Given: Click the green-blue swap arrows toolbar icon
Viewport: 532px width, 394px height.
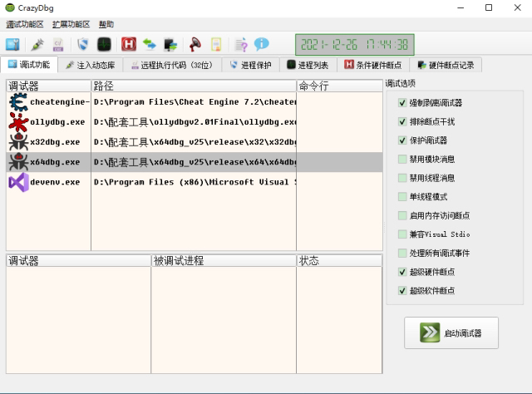Looking at the screenshot, I should coord(150,44).
